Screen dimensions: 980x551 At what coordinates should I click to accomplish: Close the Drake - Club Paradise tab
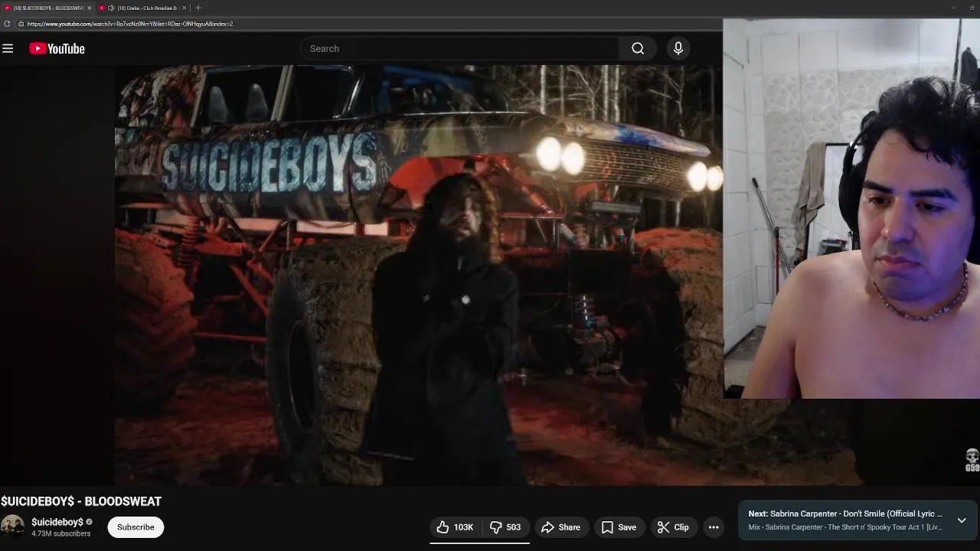click(x=184, y=8)
